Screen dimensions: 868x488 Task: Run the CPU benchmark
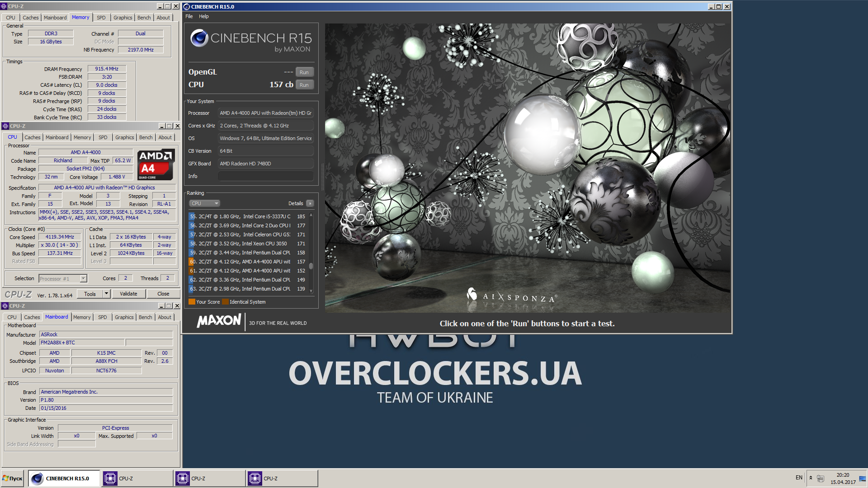pyautogui.click(x=304, y=85)
